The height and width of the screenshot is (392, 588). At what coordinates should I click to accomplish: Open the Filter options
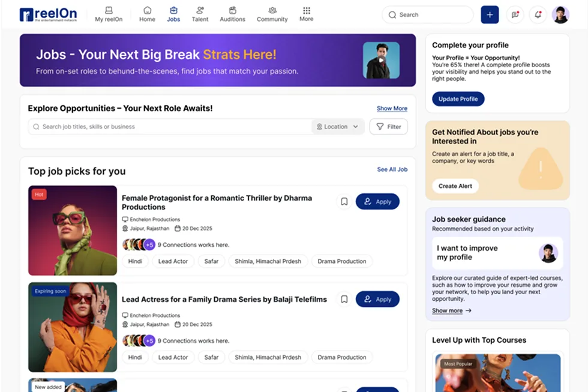pyautogui.click(x=388, y=127)
